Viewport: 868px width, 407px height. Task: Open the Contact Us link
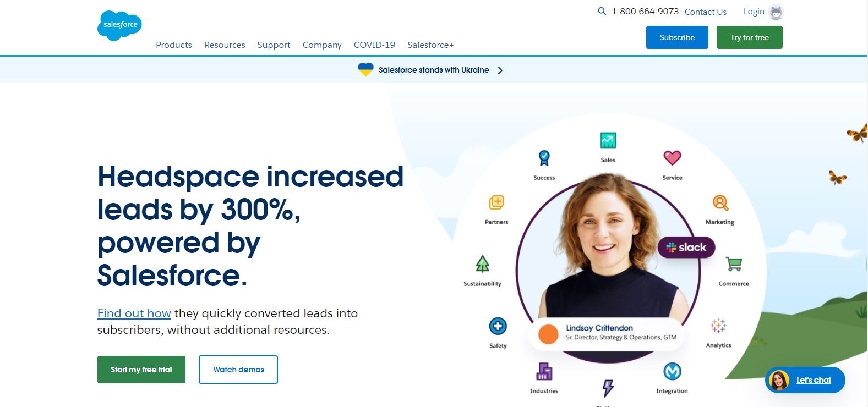click(705, 12)
